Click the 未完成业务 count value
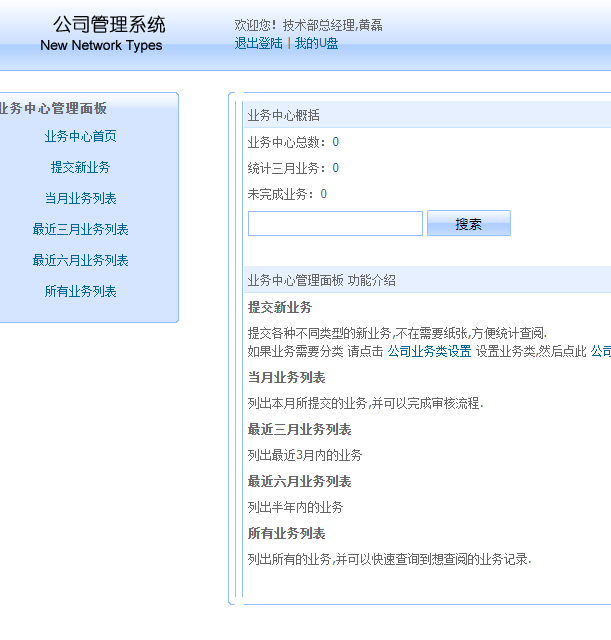Image resolution: width=611 pixels, height=640 pixels. coord(323,194)
